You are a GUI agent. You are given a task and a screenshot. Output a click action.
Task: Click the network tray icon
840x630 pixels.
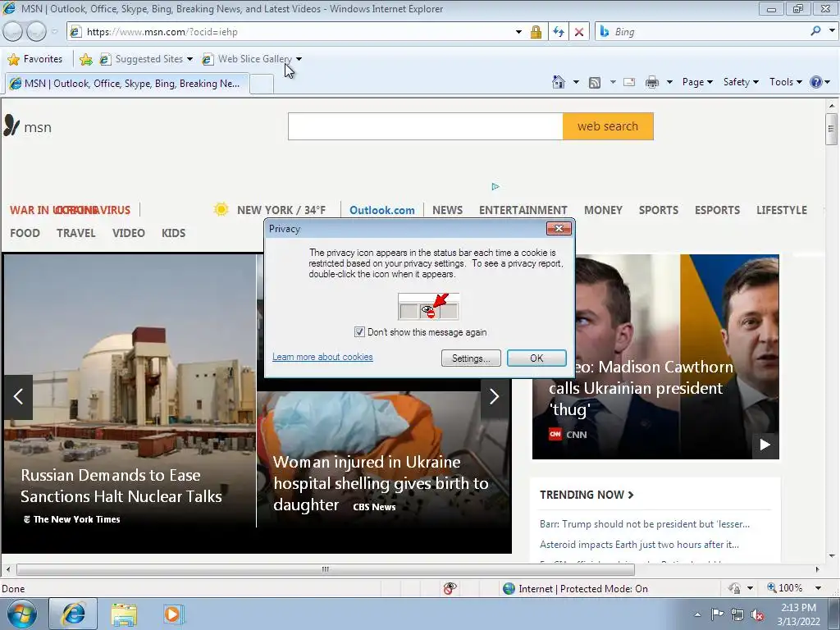(737, 614)
